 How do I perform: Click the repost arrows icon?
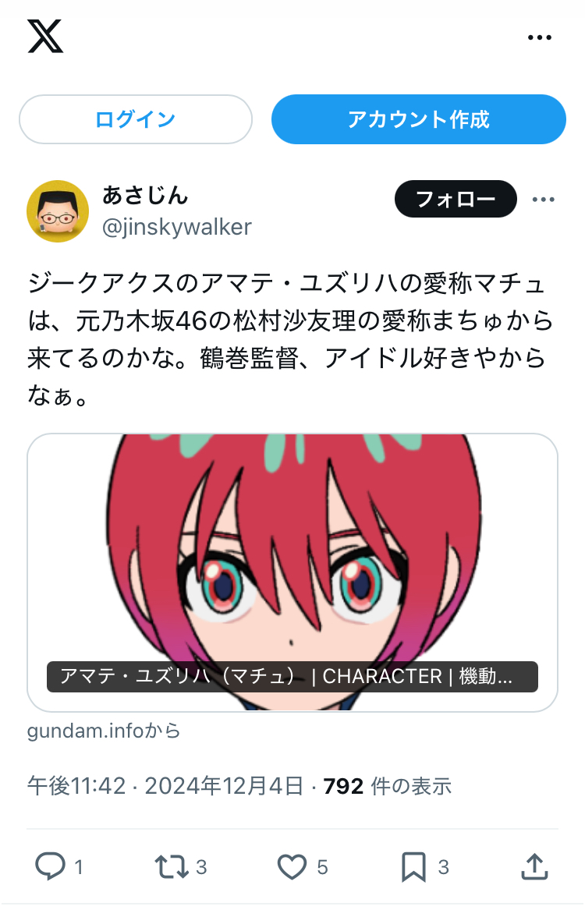click(x=172, y=867)
